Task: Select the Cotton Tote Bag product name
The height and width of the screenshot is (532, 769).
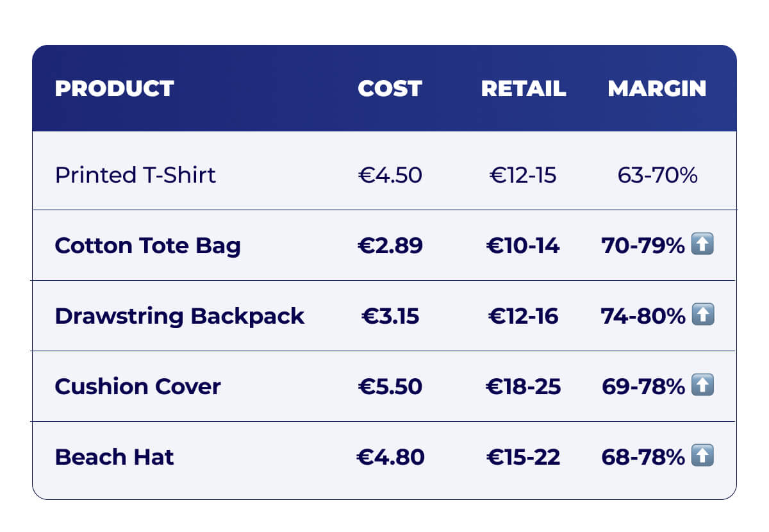Action: click(147, 245)
